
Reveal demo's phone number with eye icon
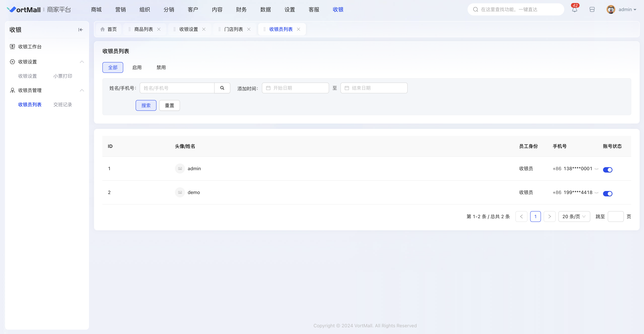[596, 193]
